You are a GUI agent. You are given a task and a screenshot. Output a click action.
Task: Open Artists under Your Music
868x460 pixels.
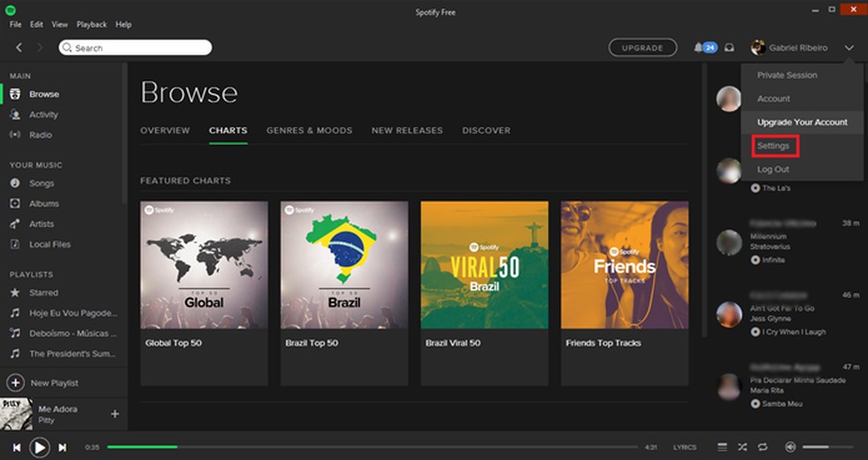click(x=41, y=224)
